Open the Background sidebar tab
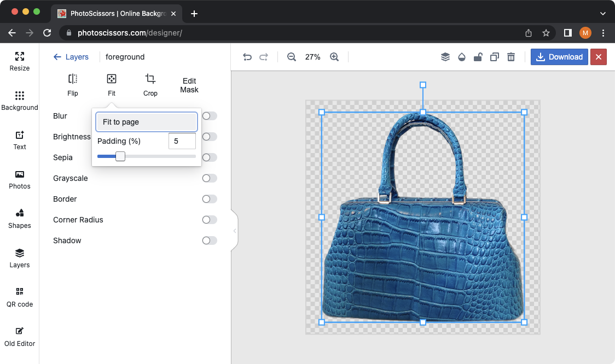615x364 pixels. click(20, 101)
